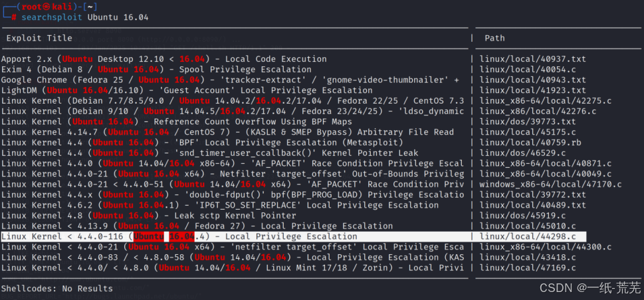Click path linux_x86/local/42276.c
The image size is (644, 300).
(538, 112)
